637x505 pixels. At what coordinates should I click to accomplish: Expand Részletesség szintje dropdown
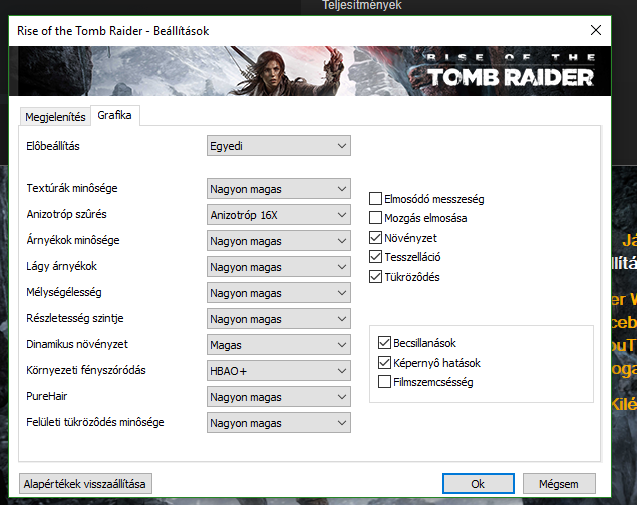click(x=279, y=319)
